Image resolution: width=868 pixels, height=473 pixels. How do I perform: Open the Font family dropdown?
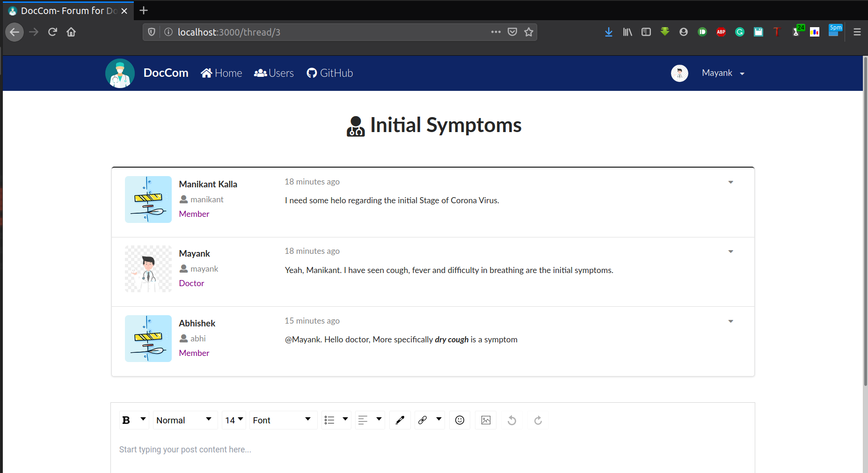tap(283, 420)
